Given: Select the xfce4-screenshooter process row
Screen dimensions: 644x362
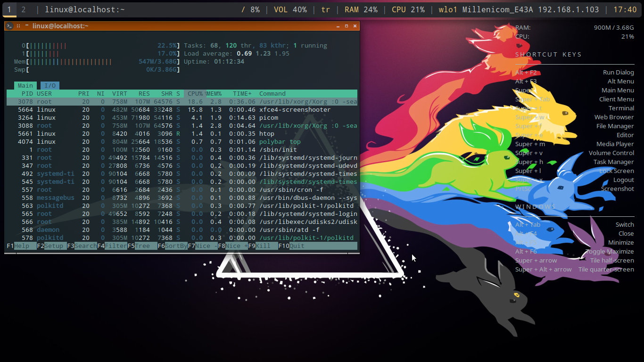Looking at the screenshot, I should 182,109.
